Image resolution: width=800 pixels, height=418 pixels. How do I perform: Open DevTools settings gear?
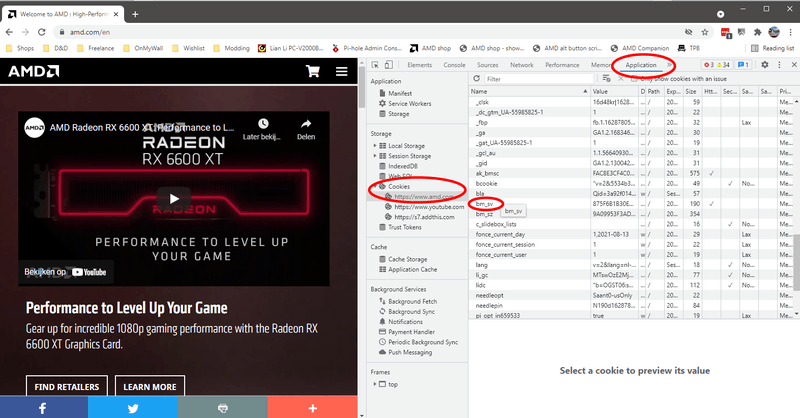tap(765, 65)
